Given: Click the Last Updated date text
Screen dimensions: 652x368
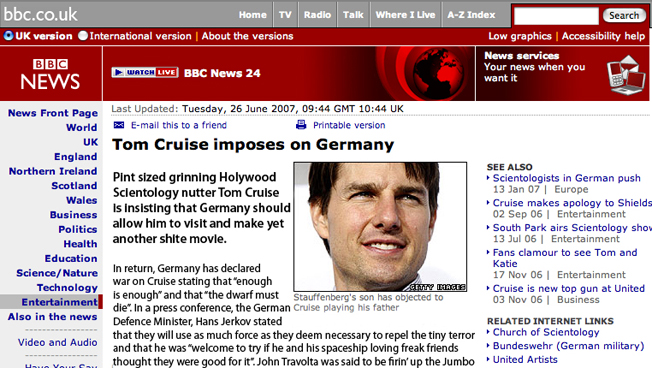Looking at the screenshot, I should [257, 109].
